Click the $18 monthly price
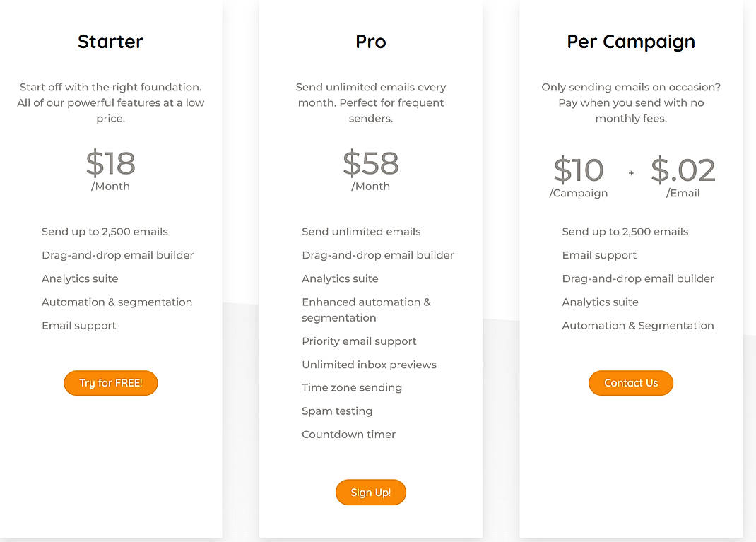The height and width of the screenshot is (542, 756). [x=110, y=164]
